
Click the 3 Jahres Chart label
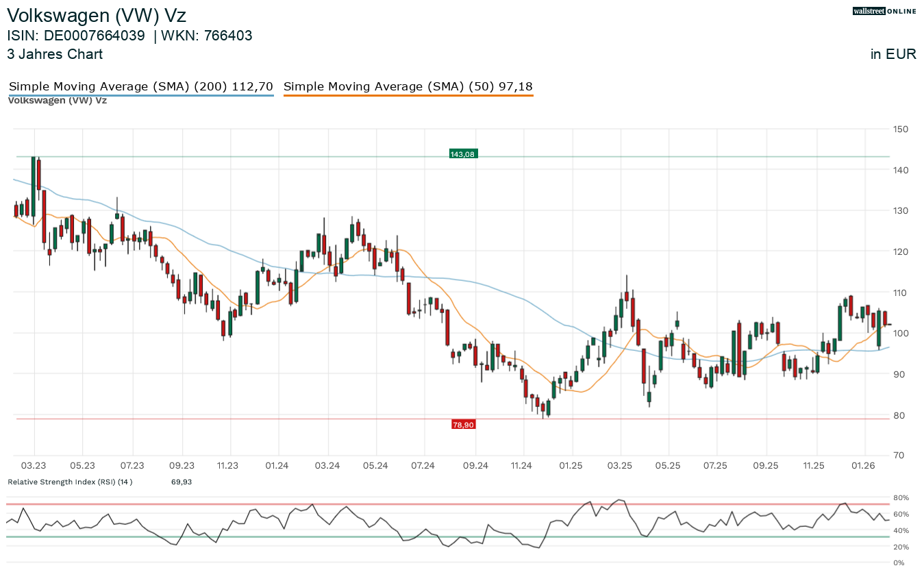click(55, 54)
